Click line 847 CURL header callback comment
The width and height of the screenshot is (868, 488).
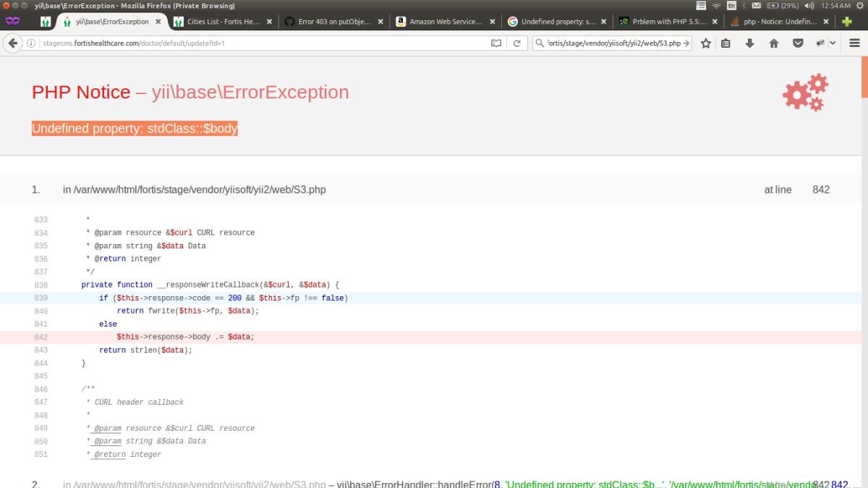(135, 402)
